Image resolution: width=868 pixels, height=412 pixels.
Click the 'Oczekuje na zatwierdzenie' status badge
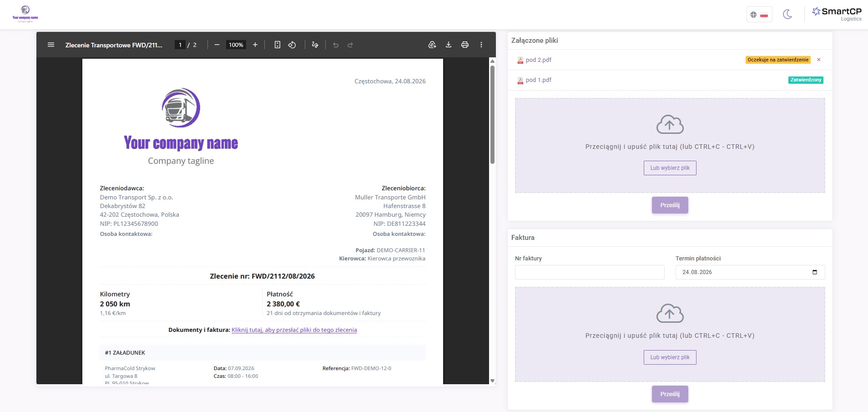tap(778, 60)
